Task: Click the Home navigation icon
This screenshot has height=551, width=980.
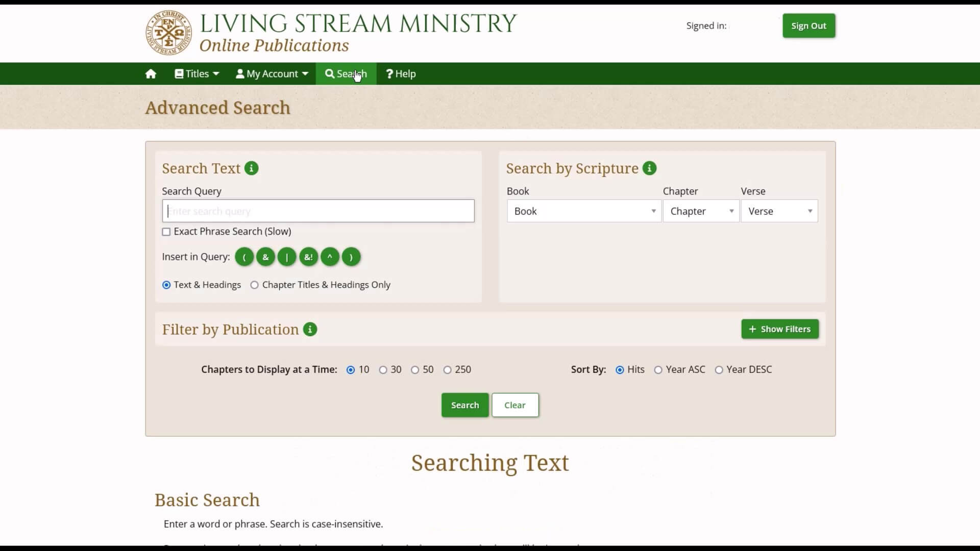Action: 150,73
